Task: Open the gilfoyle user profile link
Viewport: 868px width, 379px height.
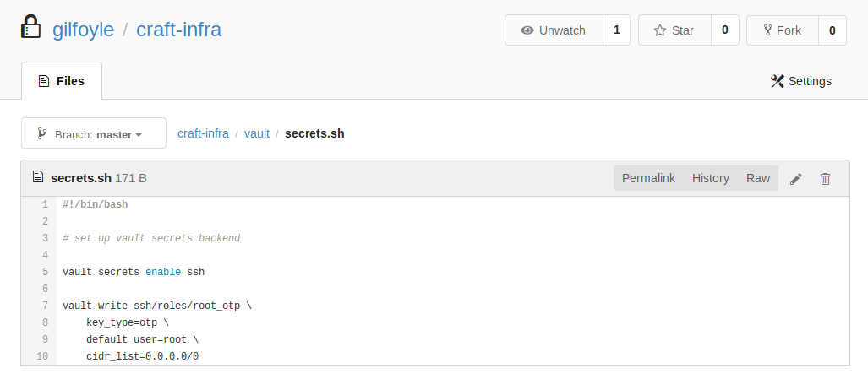Action: [x=83, y=30]
